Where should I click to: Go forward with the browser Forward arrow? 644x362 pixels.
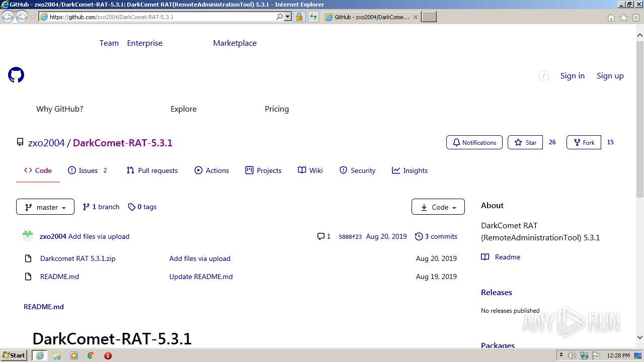point(22,17)
